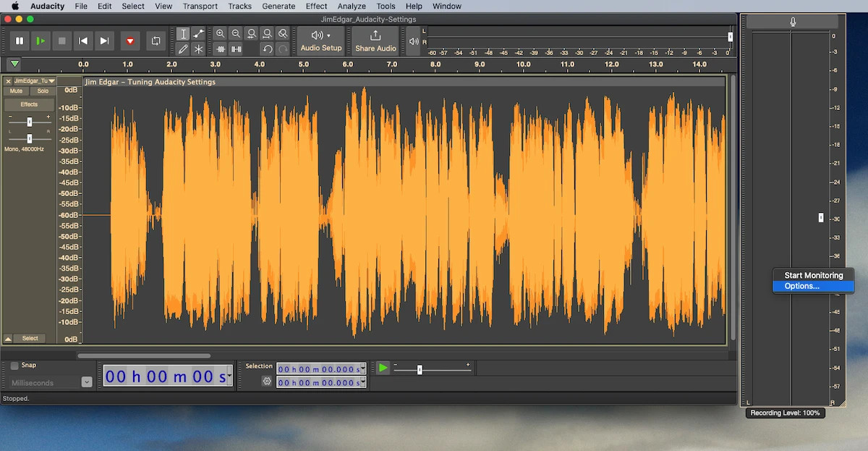Choose Options from the meter context menu
868x451 pixels.
(x=800, y=286)
